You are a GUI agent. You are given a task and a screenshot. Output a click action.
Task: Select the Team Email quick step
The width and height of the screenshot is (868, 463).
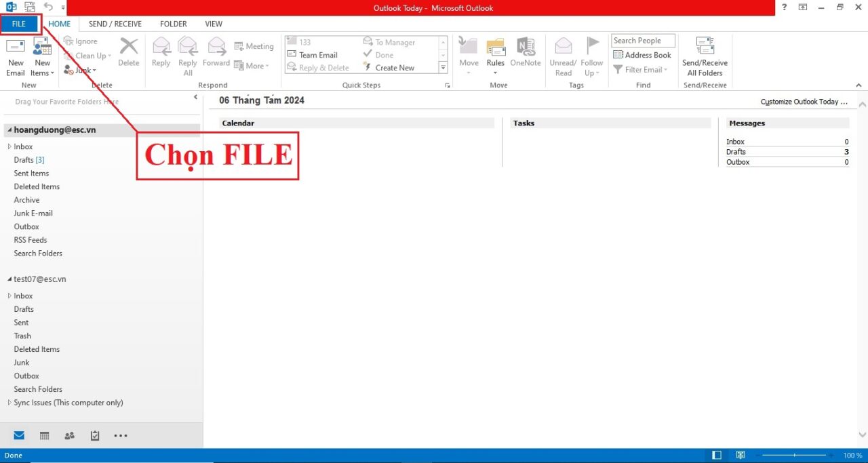[x=313, y=55]
